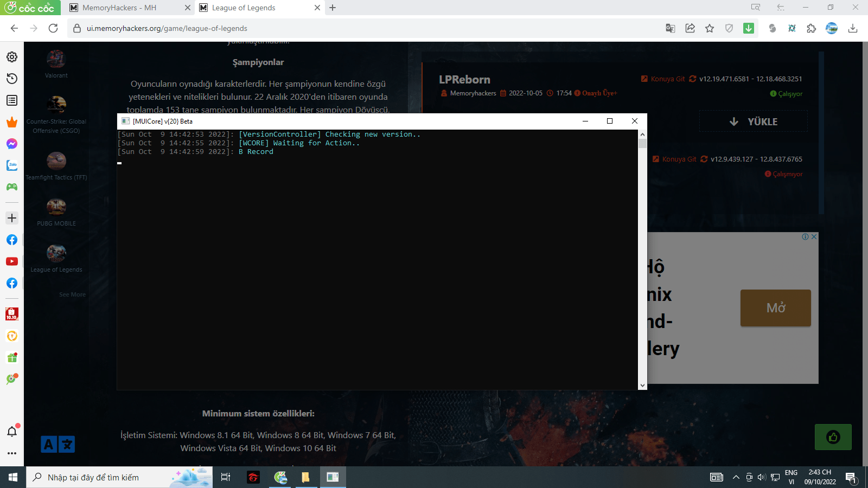Click the orange crown sidebar icon
The height and width of the screenshot is (488, 868).
pos(12,122)
